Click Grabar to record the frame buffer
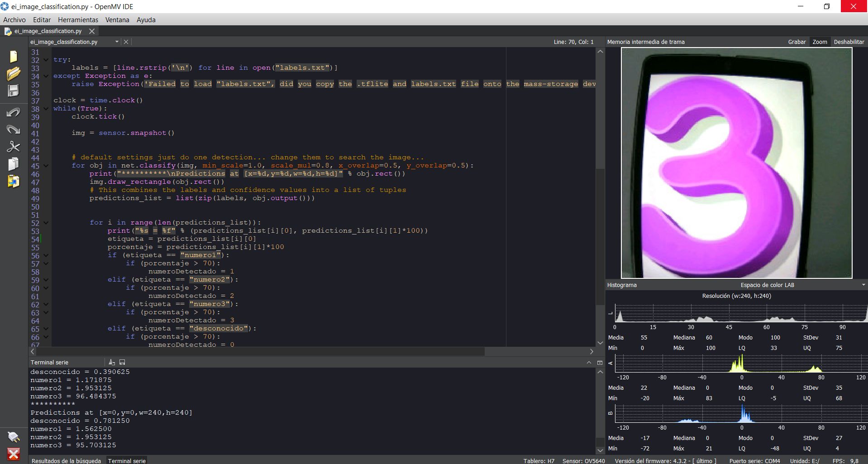Viewport: 868px width, 464px height. tap(796, 42)
